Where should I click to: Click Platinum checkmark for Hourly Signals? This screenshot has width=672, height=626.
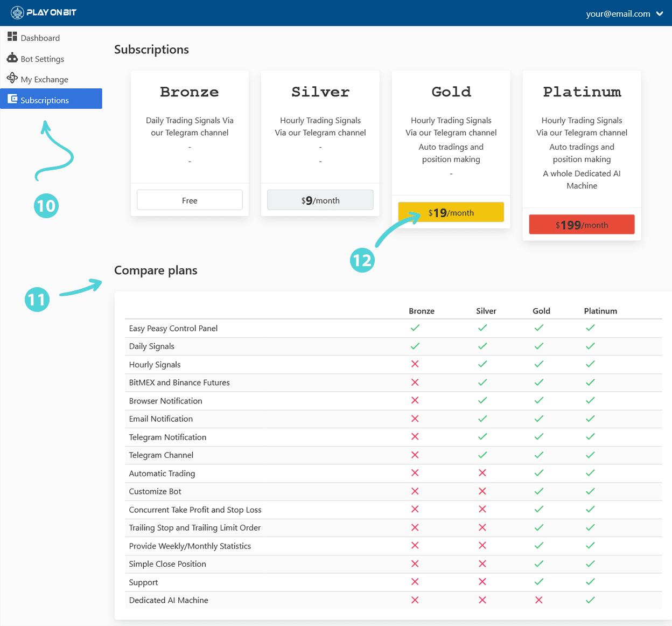pyautogui.click(x=590, y=364)
